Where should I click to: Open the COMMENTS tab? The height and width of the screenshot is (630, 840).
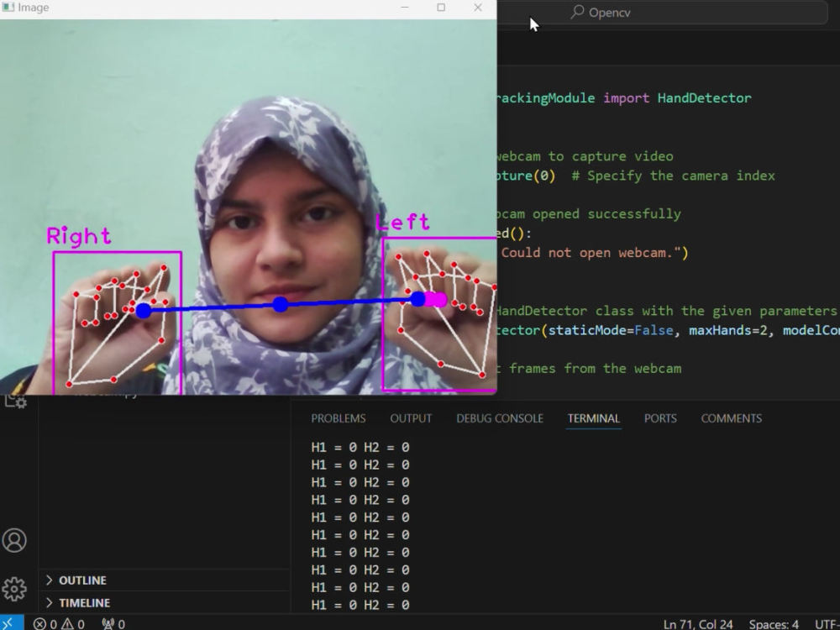[732, 418]
